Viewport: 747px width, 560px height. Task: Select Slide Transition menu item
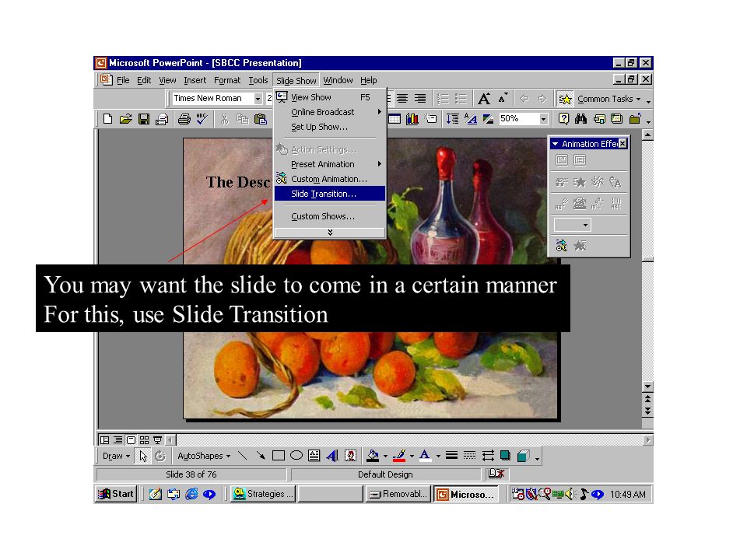pos(330,194)
